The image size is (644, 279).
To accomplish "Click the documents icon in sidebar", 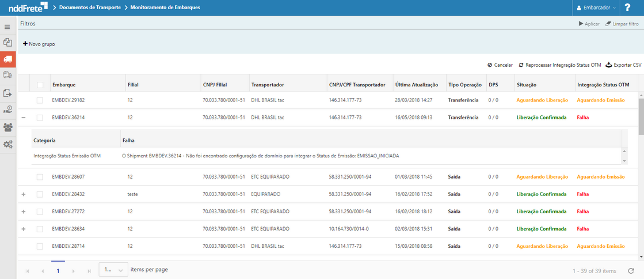I will pyautogui.click(x=7, y=43).
